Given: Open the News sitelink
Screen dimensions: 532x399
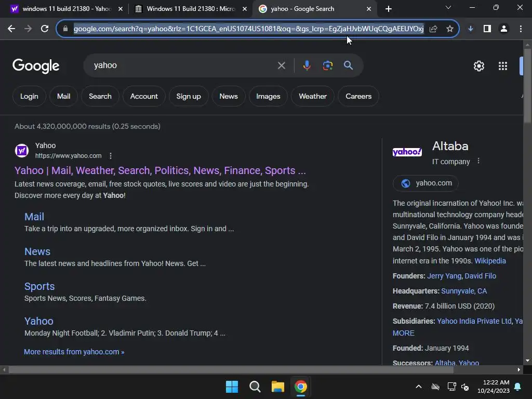Looking at the screenshot, I should click(37, 251).
